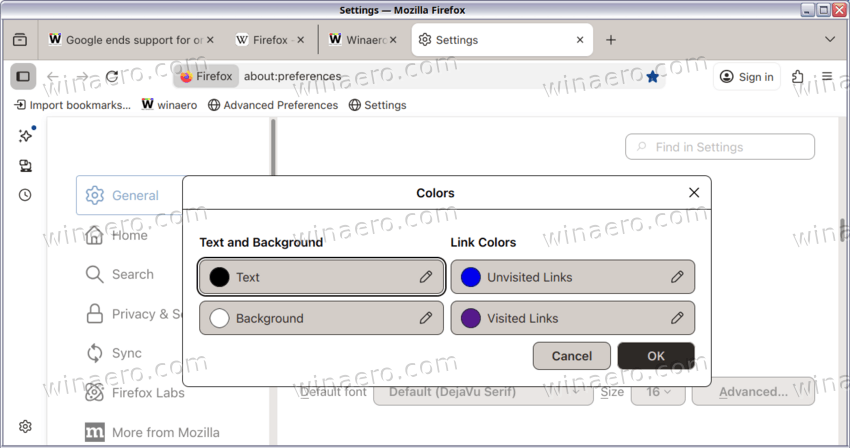The image size is (850, 448).
Task: Open a new tab with plus button
Action: [611, 40]
